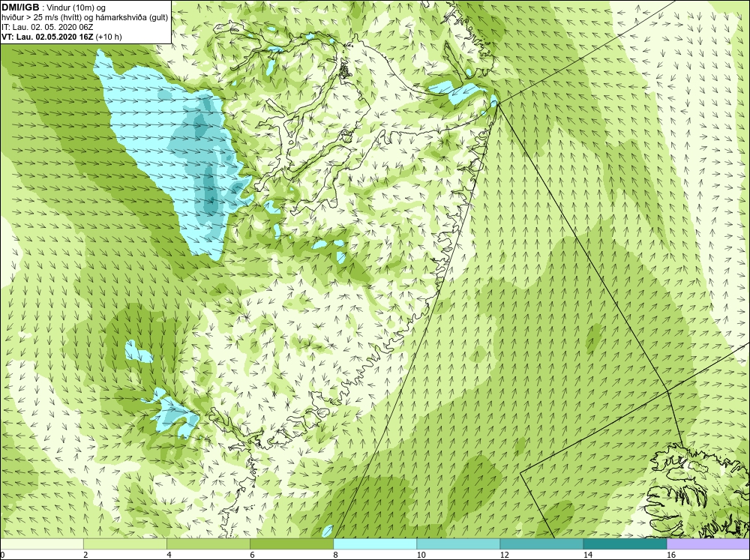
Task: Click the 4–6 m/s green legend swatch
Action: click(208, 544)
